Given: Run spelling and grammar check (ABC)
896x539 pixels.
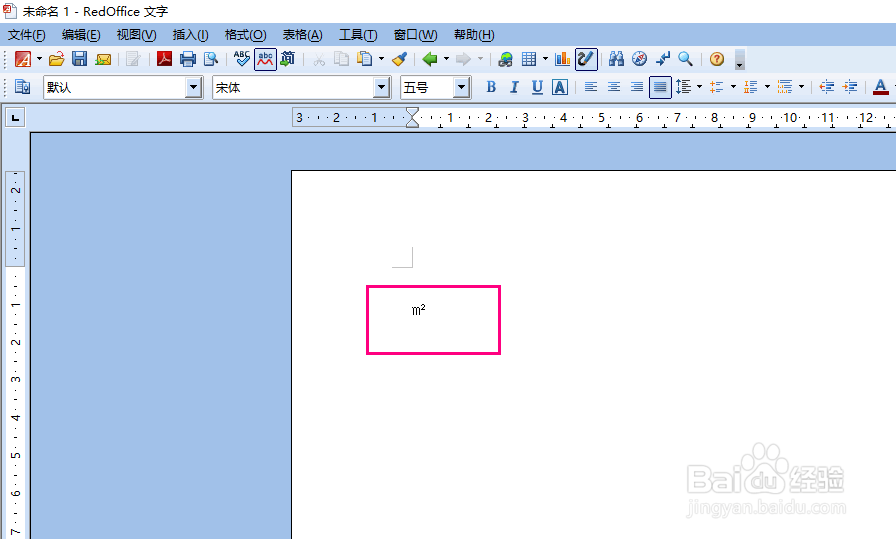Looking at the screenshot, I should 242,59.
